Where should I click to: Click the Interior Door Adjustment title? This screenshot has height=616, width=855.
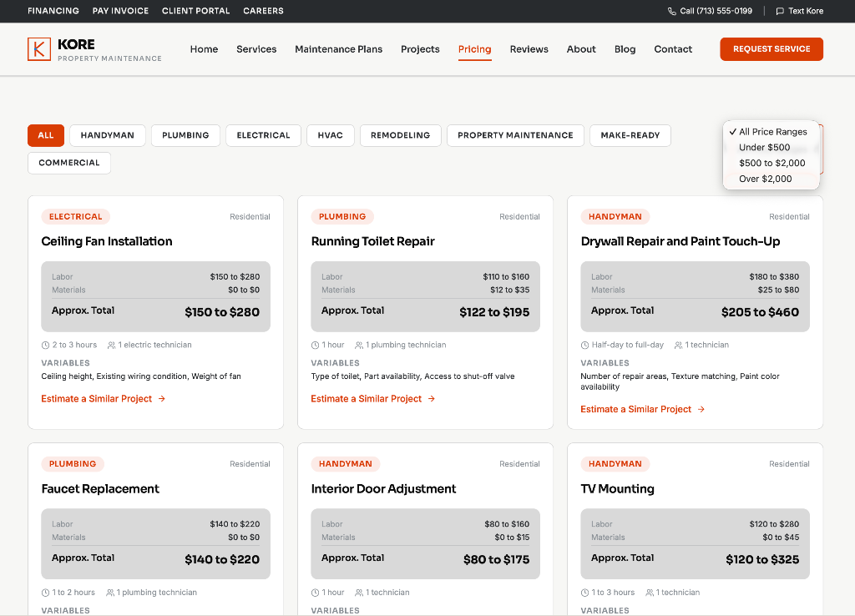coord(383,489)
